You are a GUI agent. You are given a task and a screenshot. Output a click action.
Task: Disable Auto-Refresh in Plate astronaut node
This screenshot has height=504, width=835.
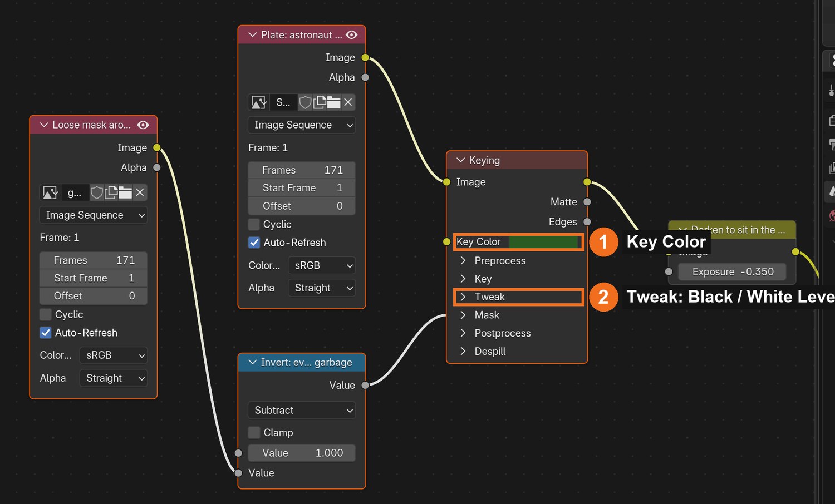[x=254, y=243]
